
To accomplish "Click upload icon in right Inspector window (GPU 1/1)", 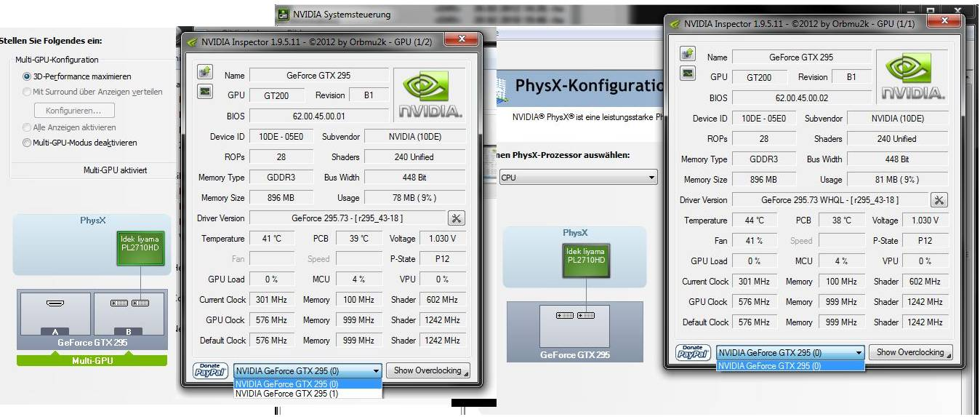I will tap(688, 54).
